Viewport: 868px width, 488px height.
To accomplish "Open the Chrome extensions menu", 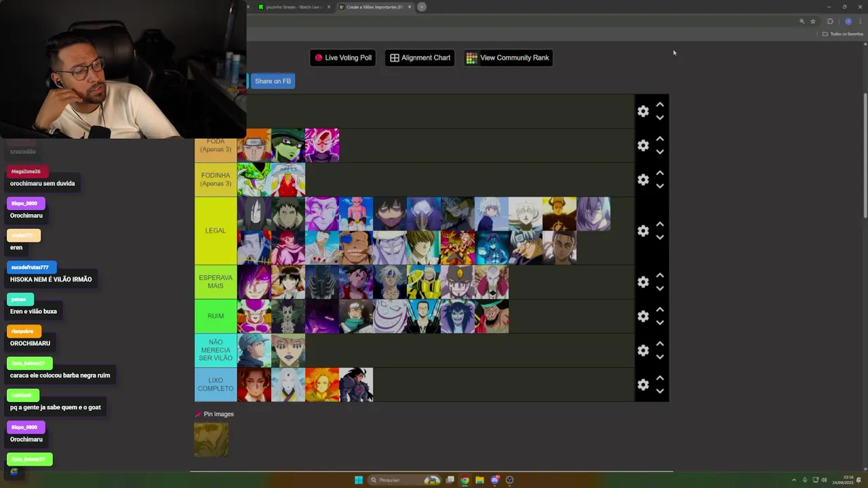I will click(830, 21).
